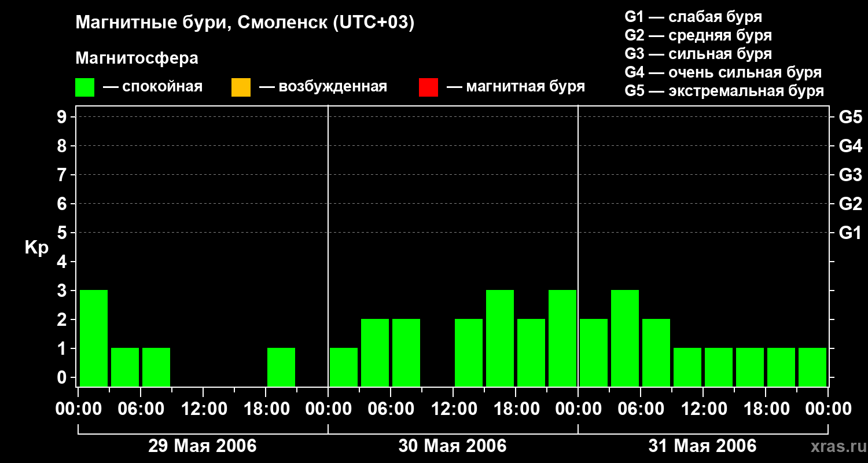Click the 'Магнитосфера' heading
Screen dimensions: 868x463
(x=137, y=58)
